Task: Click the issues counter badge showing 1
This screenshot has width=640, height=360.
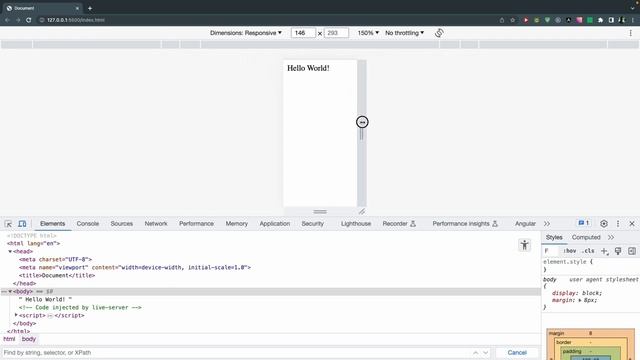Action: [584, 223]
